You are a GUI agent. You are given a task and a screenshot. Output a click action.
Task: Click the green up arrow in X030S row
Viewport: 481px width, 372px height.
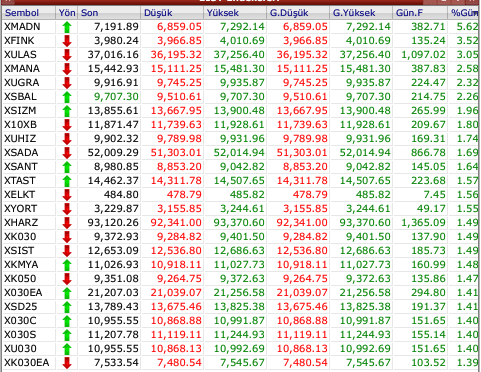pos(67,335)
